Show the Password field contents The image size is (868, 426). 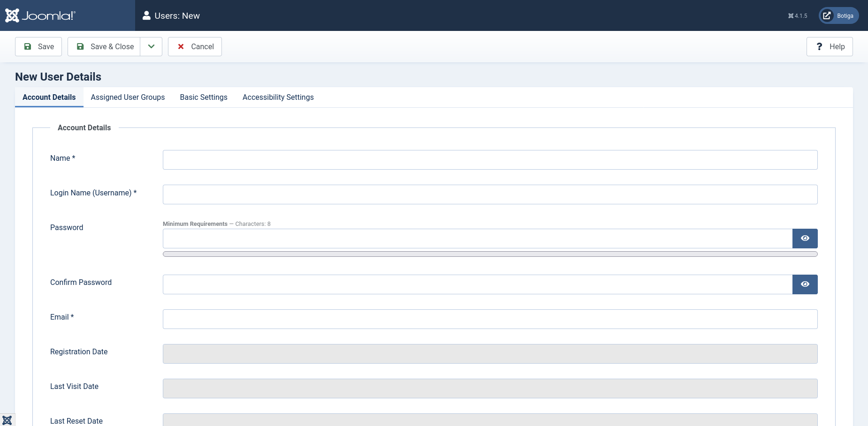click(x=805, y=239)
